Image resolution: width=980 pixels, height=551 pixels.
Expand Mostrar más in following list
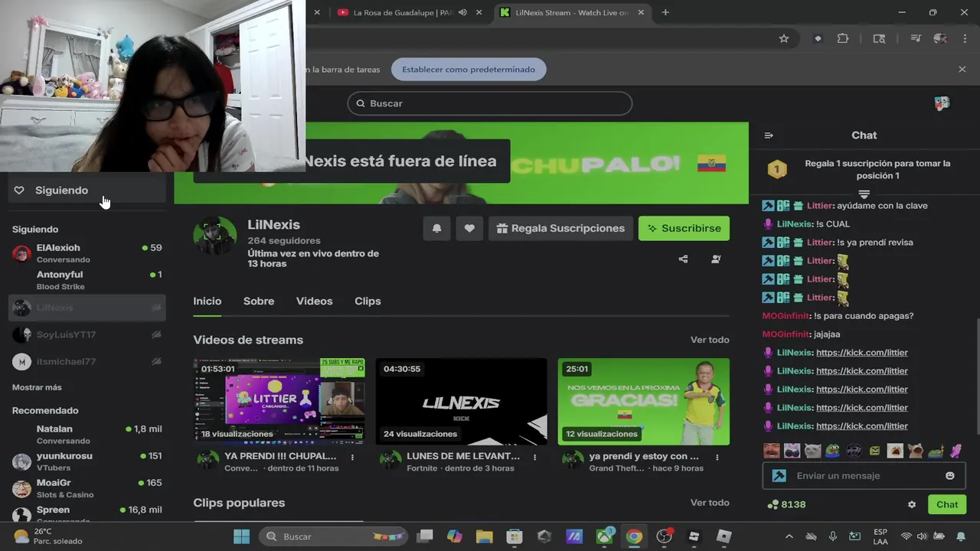pos(37,387)
